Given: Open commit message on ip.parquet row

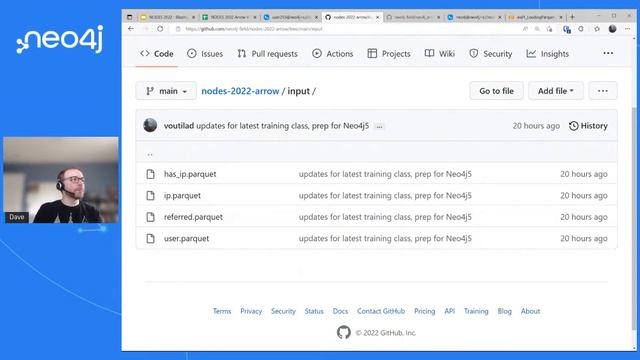Looking at the screenshot, I should point(385,196).
